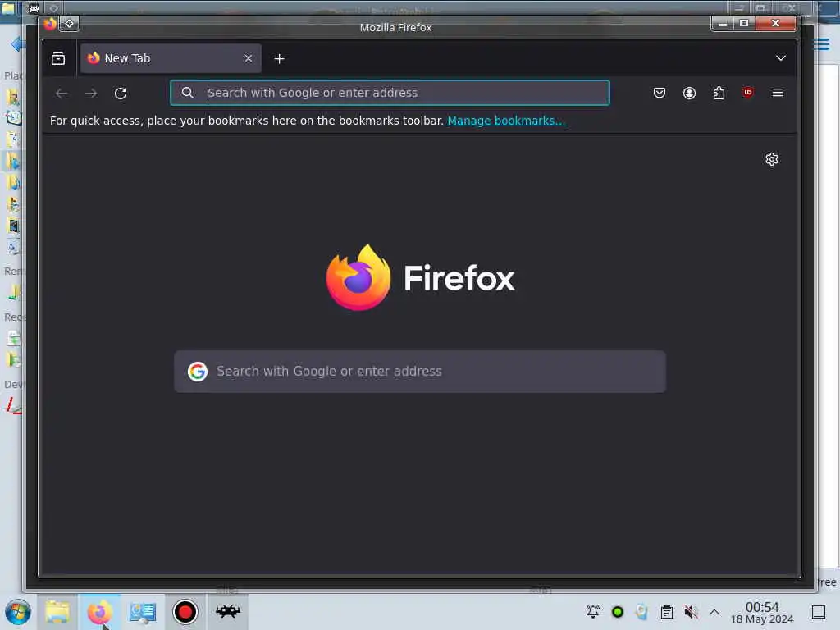This screenshot has width=840, height=630.
Task: Open the Extensions puzzle icon
Action: (719, 93)
